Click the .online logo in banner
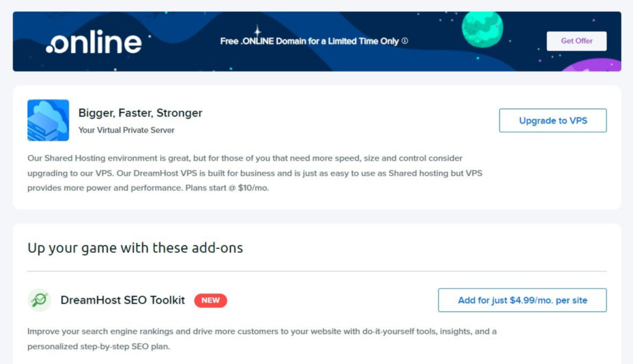 point(94,41)
